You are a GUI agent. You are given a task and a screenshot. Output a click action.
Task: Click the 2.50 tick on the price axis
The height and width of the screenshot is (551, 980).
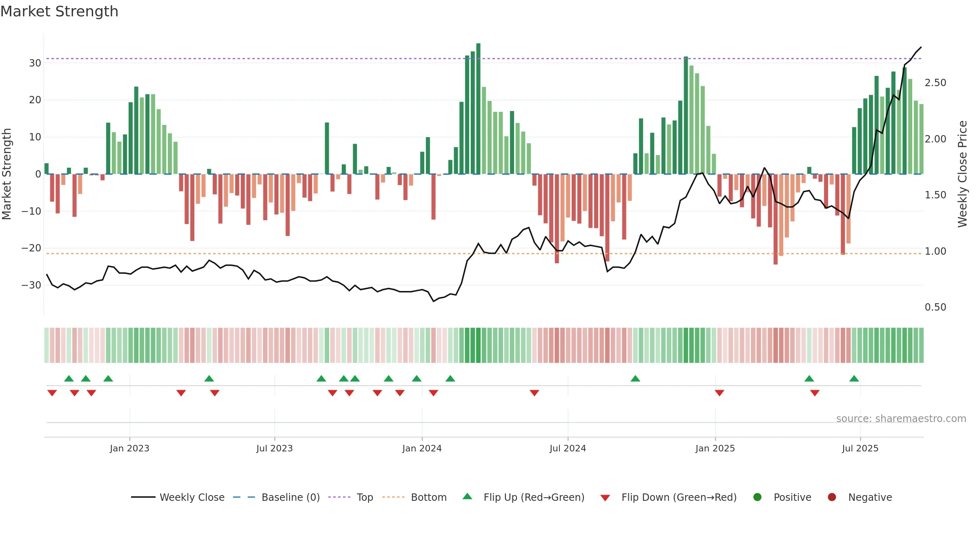click(935, 82)
